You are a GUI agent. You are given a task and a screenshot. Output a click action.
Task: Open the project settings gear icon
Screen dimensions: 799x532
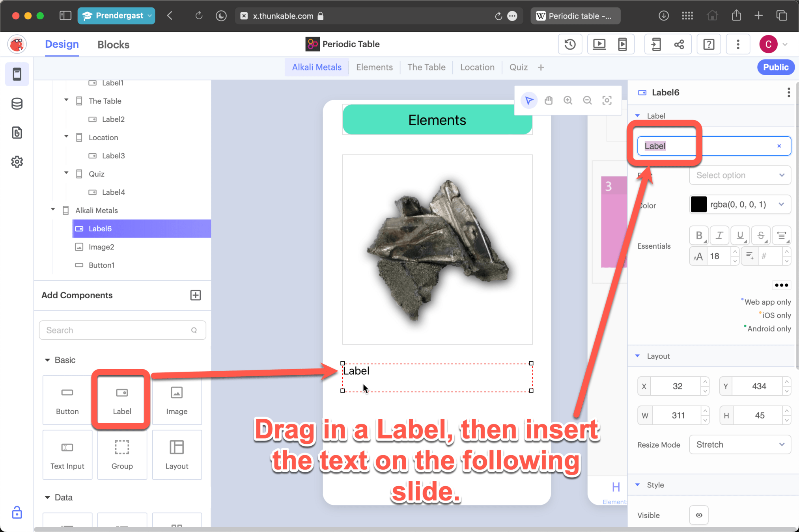click(17, 162)
